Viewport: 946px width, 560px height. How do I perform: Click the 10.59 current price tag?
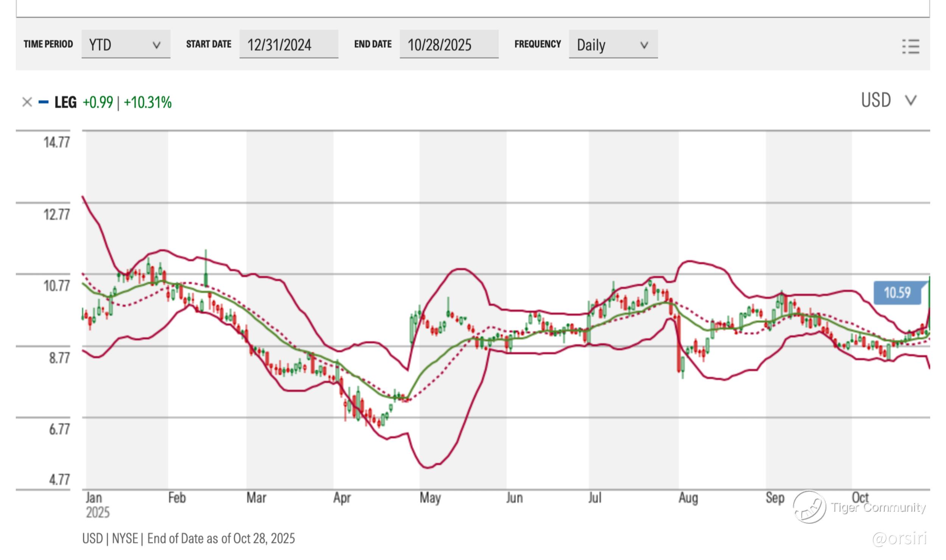coord(897,293)
